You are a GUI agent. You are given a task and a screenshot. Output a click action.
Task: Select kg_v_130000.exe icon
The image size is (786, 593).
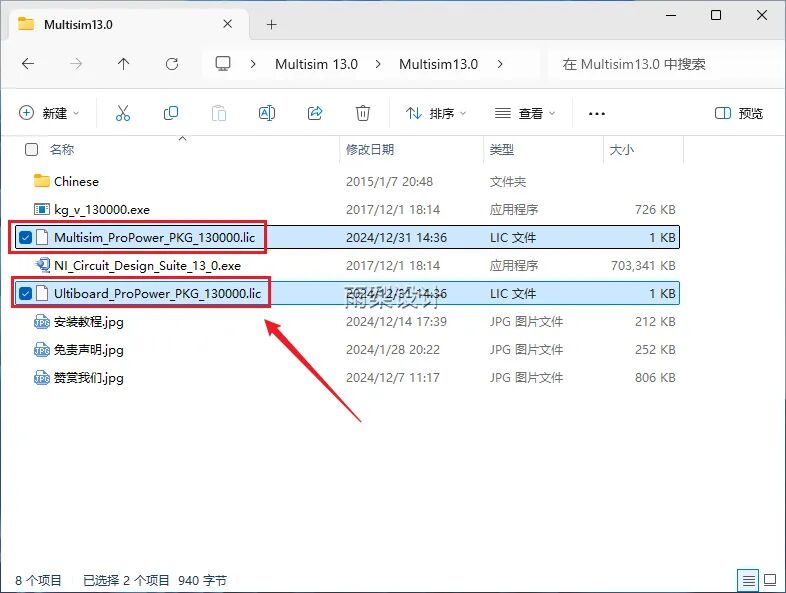[x=42, y=209]
